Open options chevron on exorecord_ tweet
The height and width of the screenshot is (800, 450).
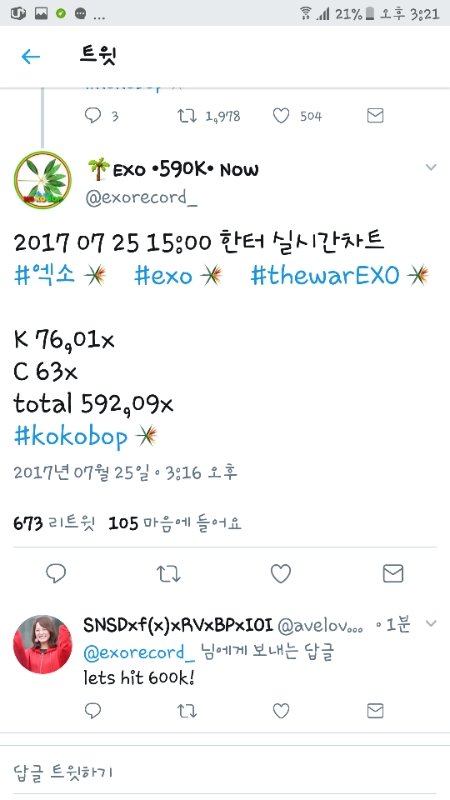click(431, 167)
